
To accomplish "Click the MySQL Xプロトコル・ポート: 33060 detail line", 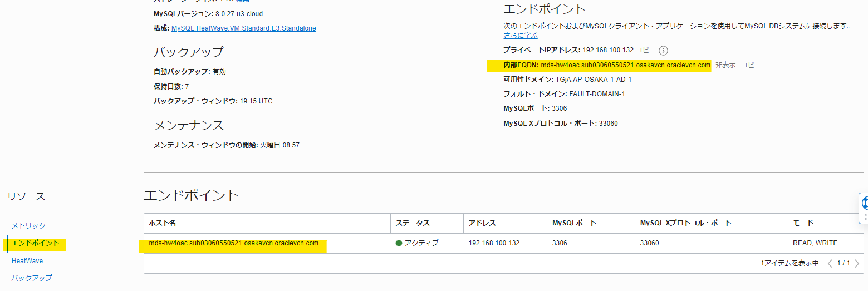I will click(x=561, y=124).
